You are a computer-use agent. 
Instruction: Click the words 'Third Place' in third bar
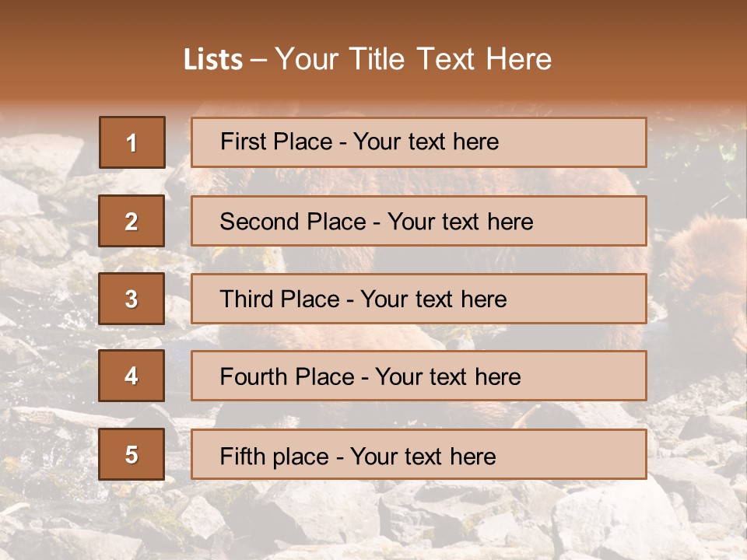point(279,299)
